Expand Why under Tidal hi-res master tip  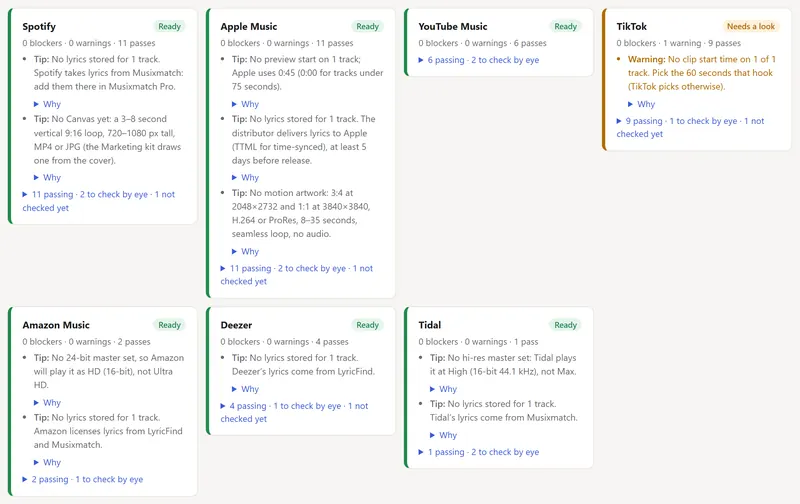coord(443,389)
